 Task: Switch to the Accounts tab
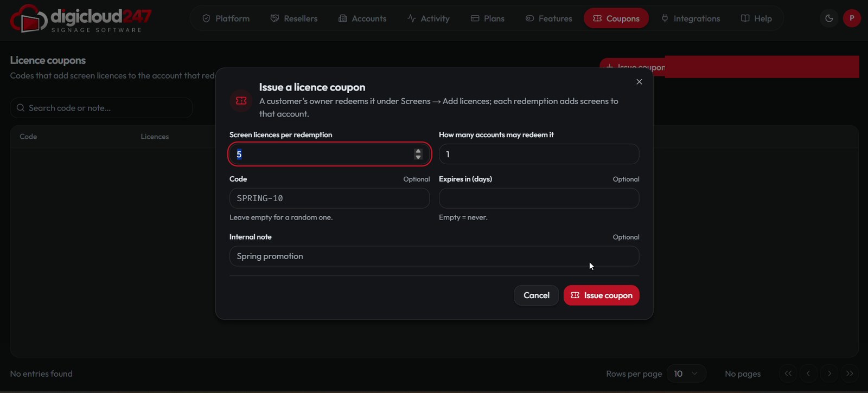[x=362, y=18]
